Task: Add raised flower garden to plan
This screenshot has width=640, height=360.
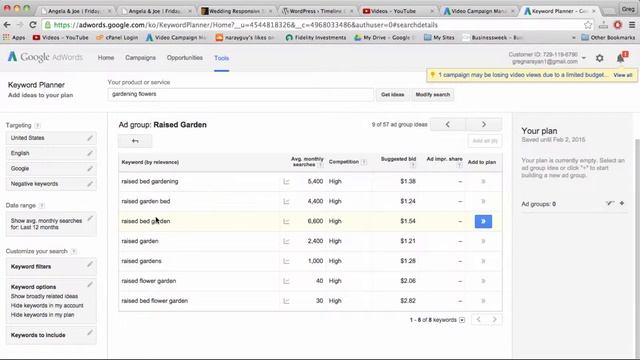Action: 483,281
